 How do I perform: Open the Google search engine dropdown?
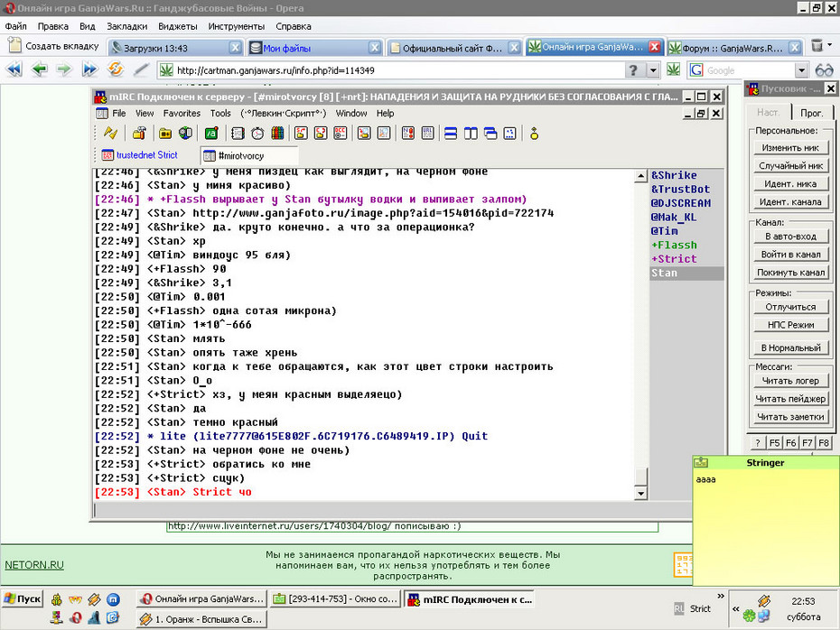tap(801, 70)
